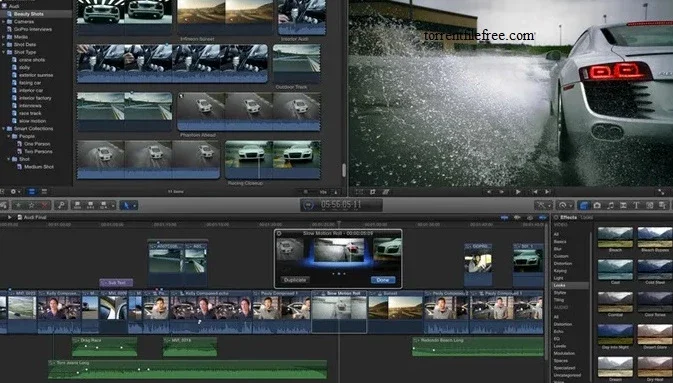
Task: Switch browser to filmstrip view
Action: 31,192
